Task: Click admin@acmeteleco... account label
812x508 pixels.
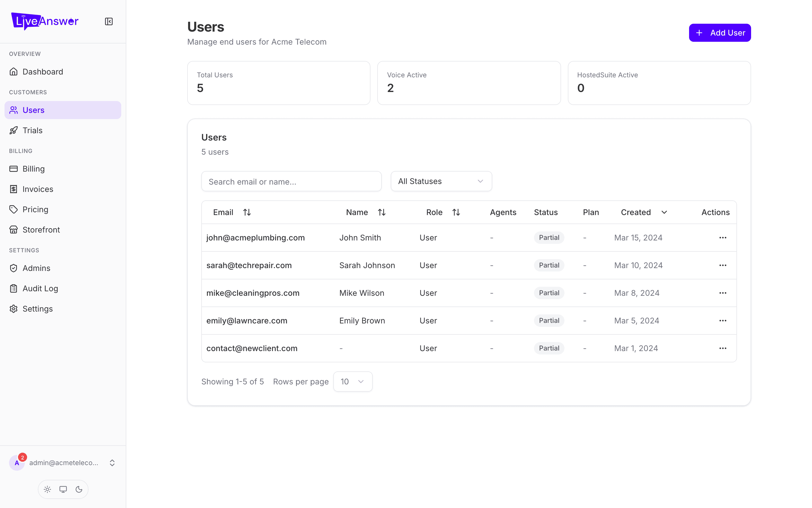Action: click(64, 463)
